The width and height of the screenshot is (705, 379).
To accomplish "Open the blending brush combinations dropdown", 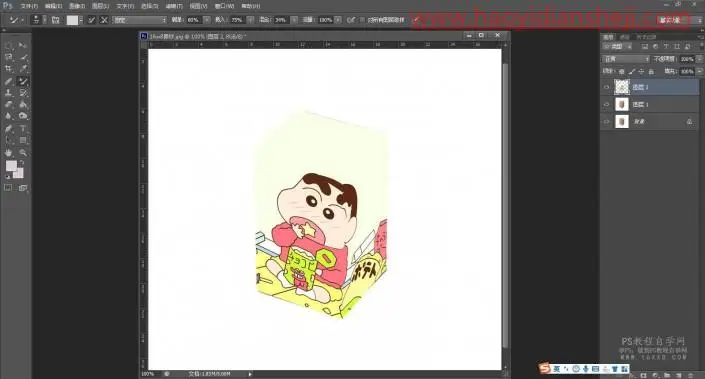I will (139, 20).
